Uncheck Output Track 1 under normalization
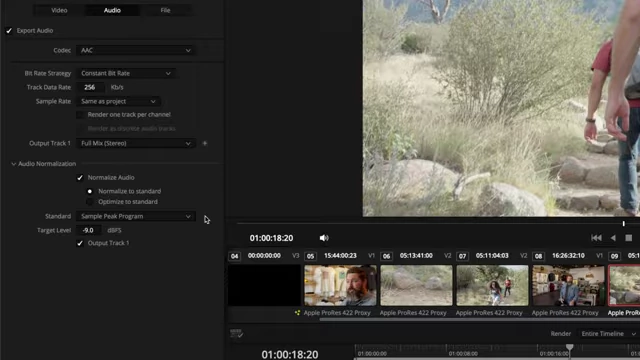Viewport: 640px width, 360px height. coord(80,243)
